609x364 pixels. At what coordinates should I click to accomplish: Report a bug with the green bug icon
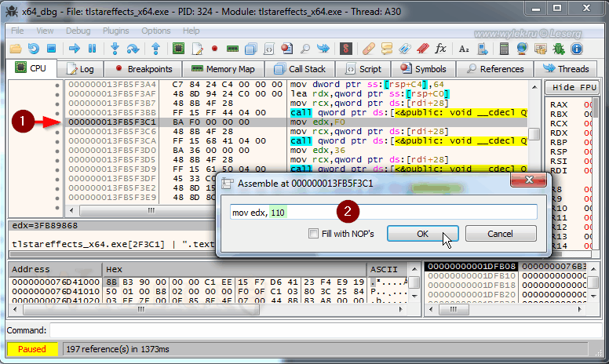tap(559, 49)
